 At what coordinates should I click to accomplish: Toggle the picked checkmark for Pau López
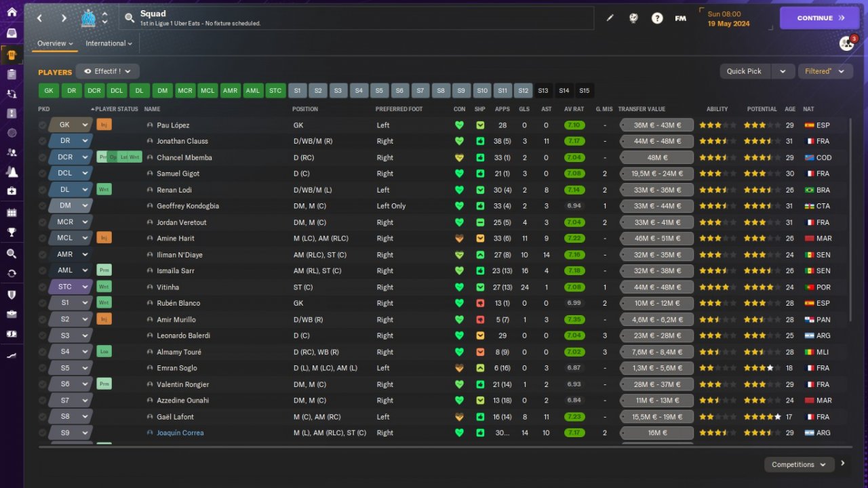coord(43,125)
